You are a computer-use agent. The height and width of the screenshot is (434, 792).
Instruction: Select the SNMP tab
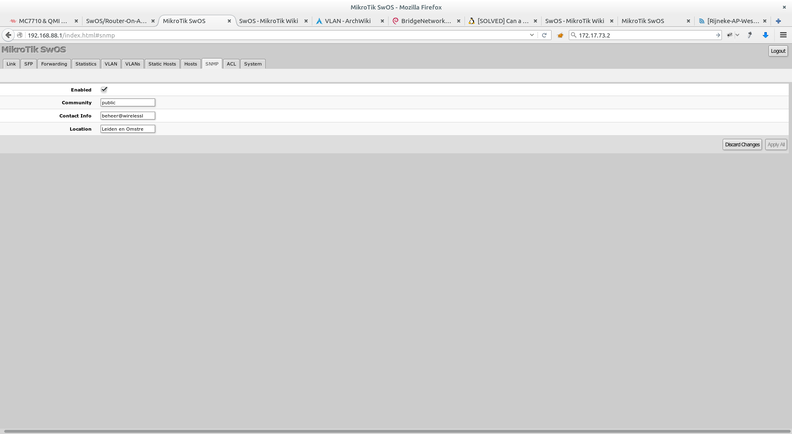point(212,64)
